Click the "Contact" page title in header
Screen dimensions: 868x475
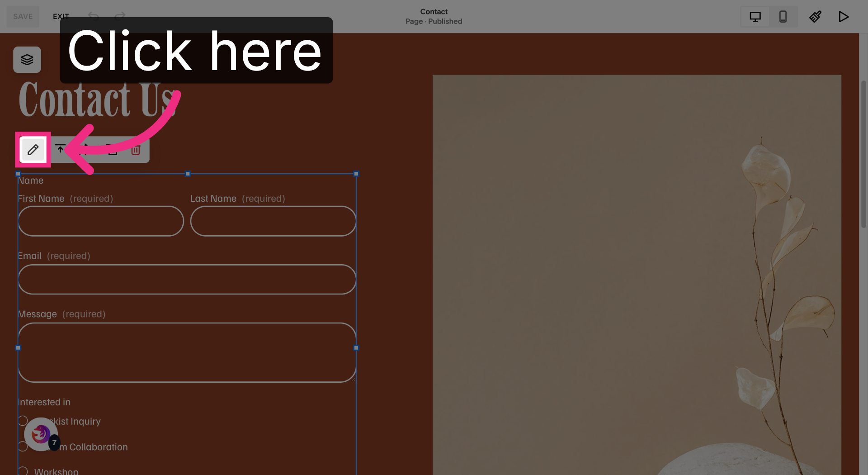[x=434, y=12]
